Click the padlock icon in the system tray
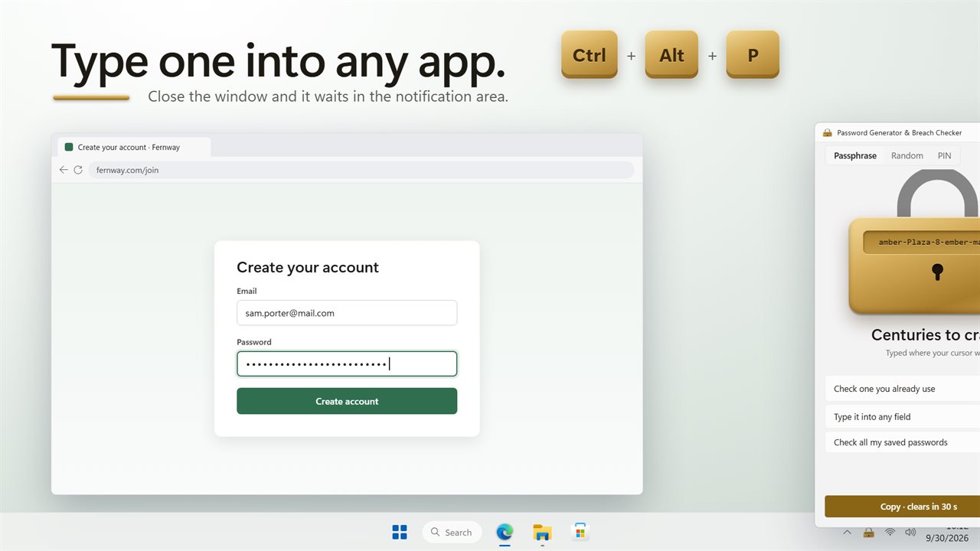The height and width of the screenshot is (551, 980). tap(869, 533)
